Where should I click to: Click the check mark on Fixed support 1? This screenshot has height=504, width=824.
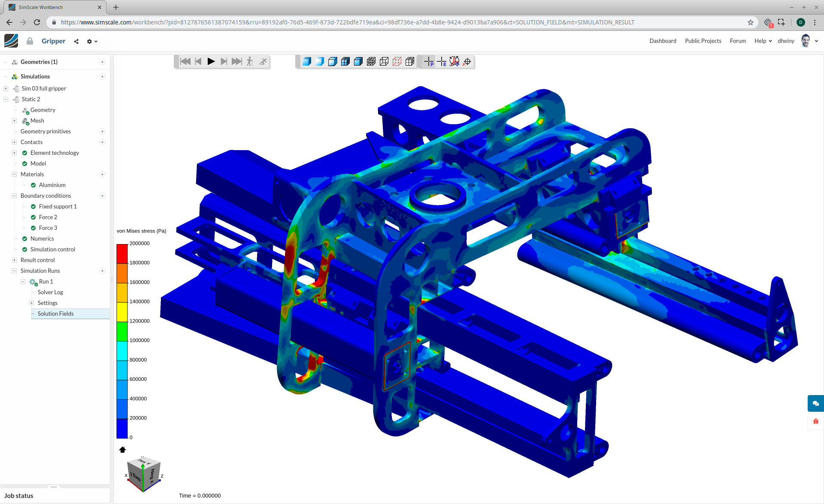tap(33, 206)
